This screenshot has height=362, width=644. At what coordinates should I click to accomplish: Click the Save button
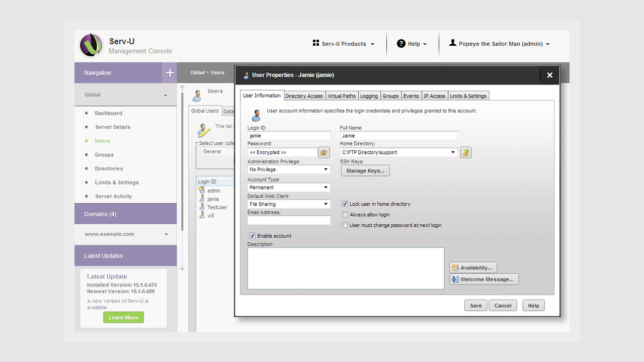pos(476,305)
